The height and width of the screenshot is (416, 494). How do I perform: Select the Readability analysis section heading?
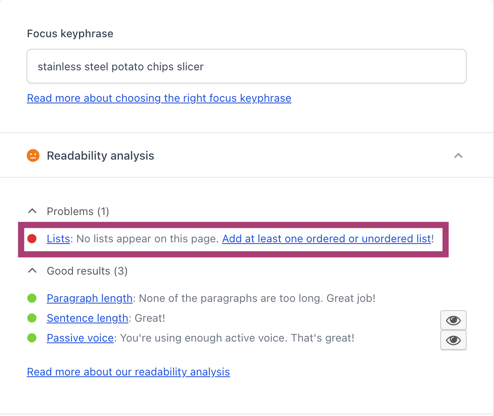click(100, 156)
